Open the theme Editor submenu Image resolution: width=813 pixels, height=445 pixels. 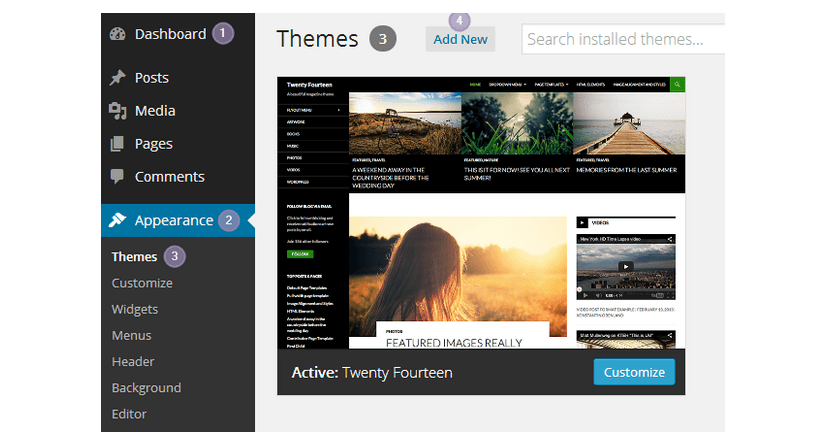click(129, 414)
